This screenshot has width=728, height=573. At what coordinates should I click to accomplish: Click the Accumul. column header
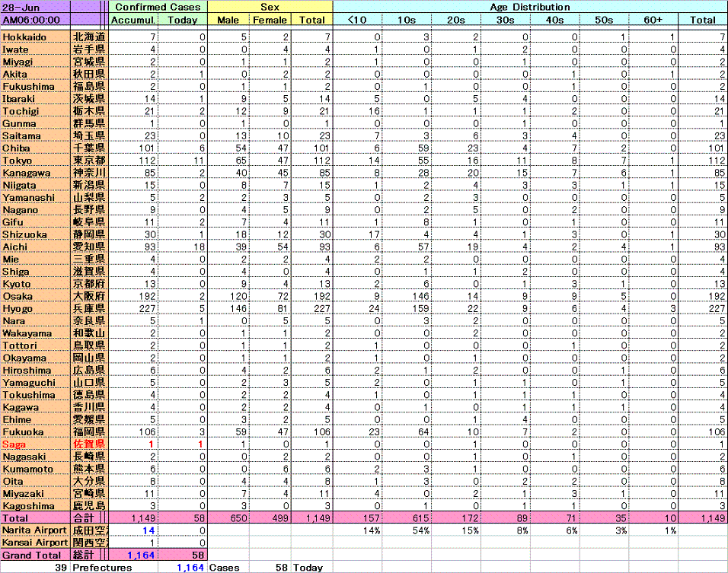pos(133,20)
